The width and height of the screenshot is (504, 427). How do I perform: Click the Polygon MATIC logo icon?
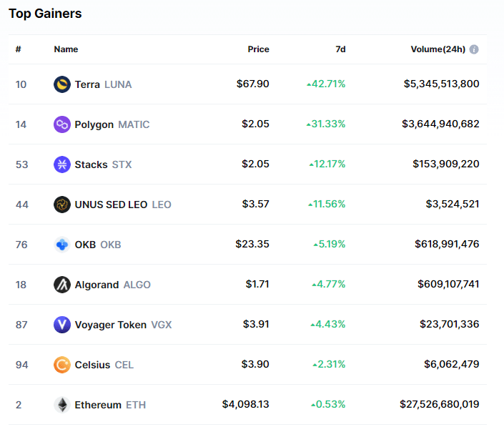[x=62, y=124]
